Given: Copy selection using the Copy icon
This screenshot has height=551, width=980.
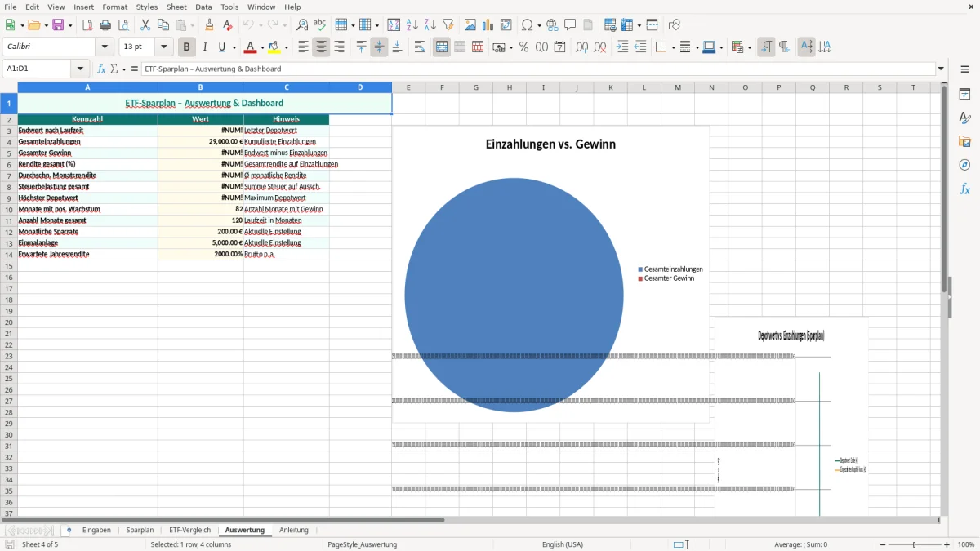Looking at the screenshot, I should click(x=163, y=25).
